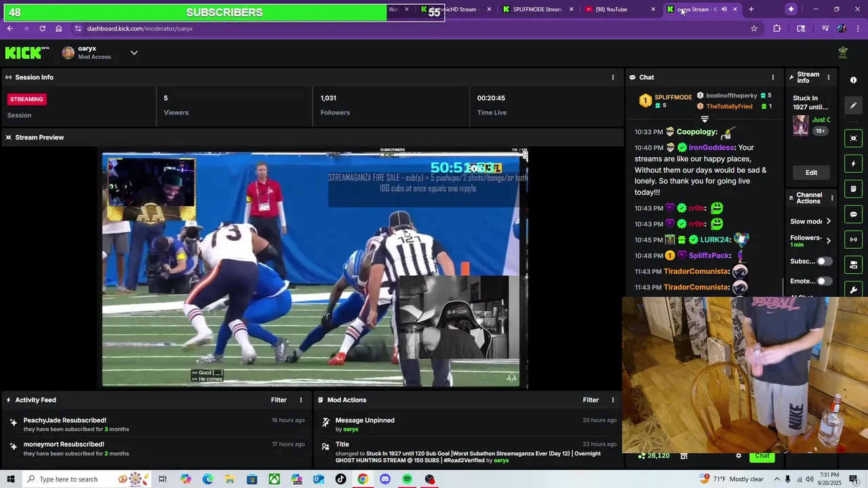Toggle the document mod actions sidebar icon
Viewport: 868px width, 488px height.
point(853,188)
